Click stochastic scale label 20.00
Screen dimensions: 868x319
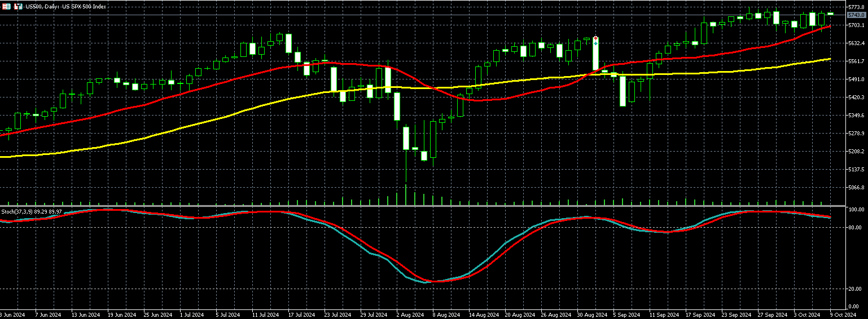point(856,289)
